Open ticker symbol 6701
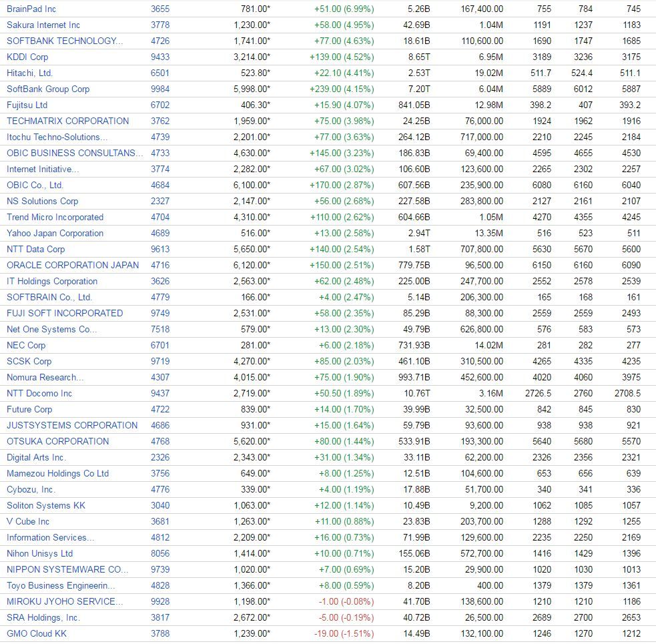The image size is (656, 644). tap(160, 345)
